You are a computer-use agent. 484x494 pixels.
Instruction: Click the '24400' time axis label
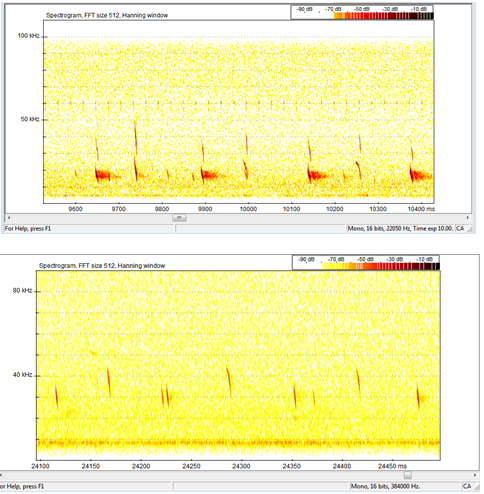[342, 466]
